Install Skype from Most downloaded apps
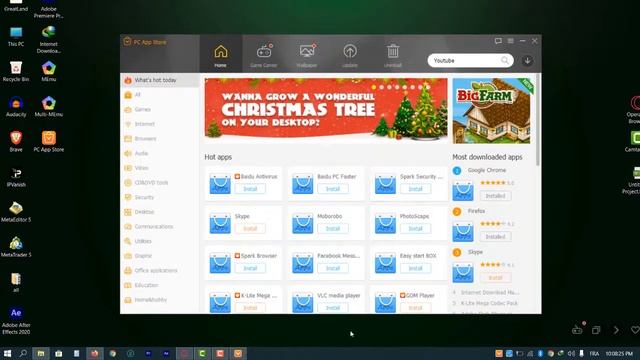This screenshot has height=360, width=640. pyautogui.click(x=496, y=278)
